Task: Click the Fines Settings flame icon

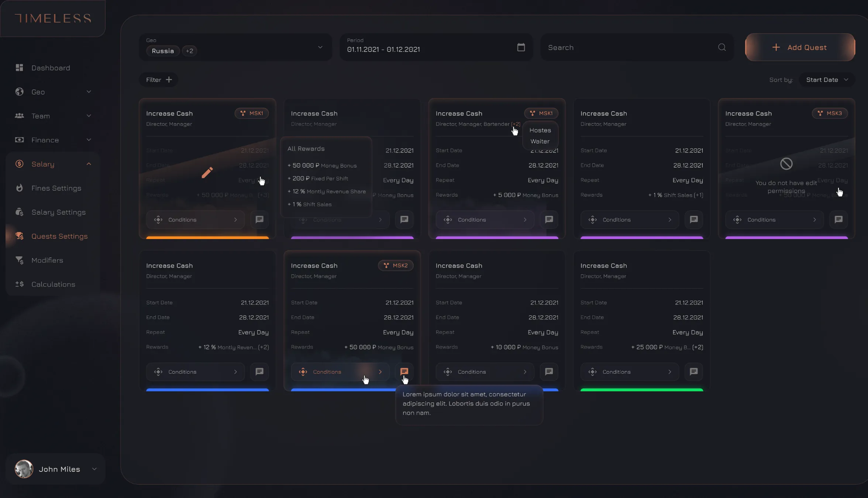Action: [20, 188]
